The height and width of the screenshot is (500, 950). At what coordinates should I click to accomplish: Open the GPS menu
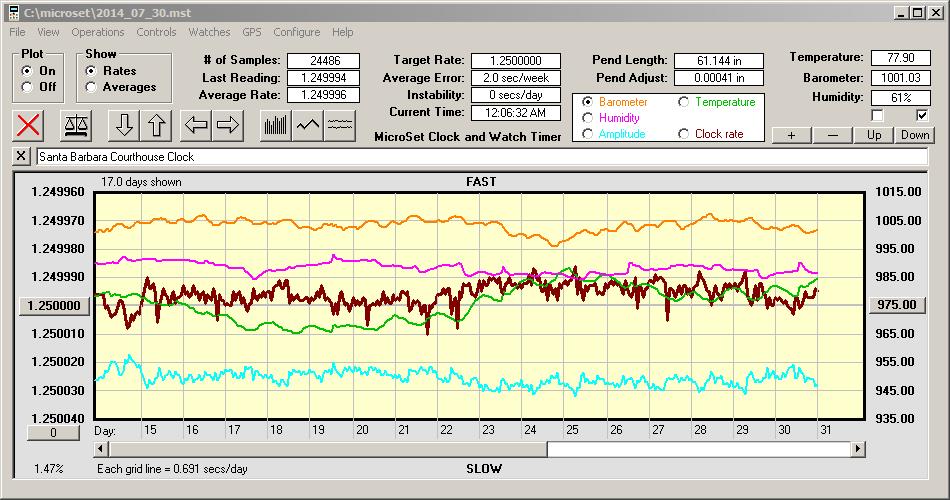click(251, 32)
